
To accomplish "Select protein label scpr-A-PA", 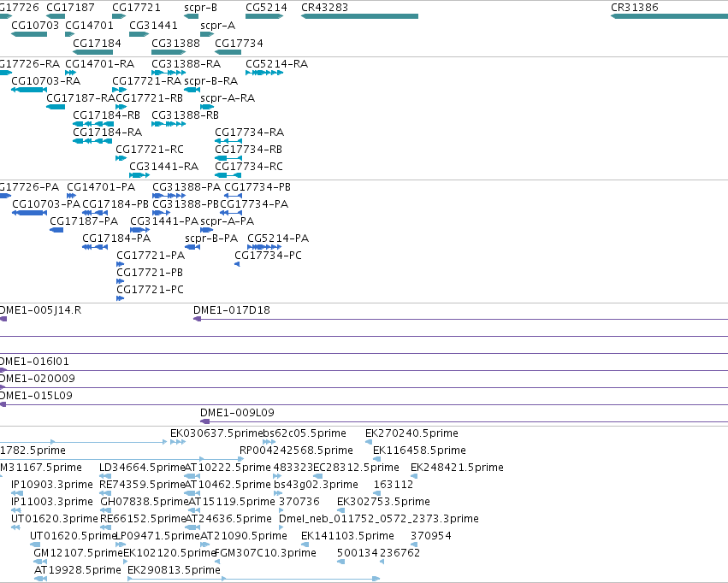I will point(227,221).
